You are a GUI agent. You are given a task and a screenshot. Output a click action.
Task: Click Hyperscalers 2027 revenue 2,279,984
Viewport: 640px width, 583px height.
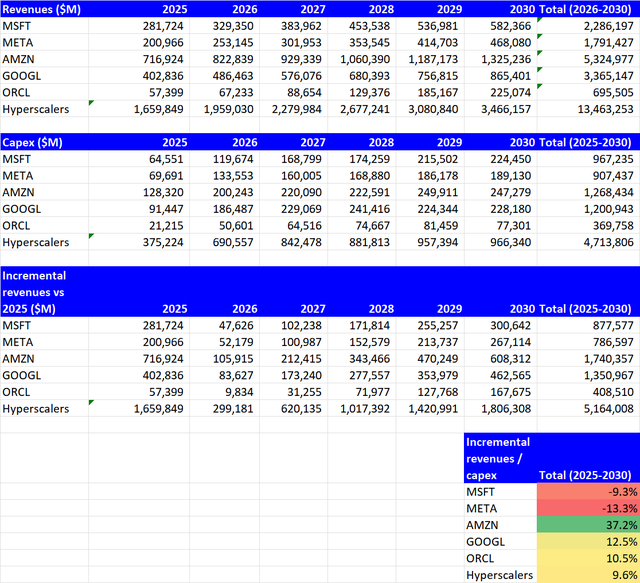tap(293, 109)
